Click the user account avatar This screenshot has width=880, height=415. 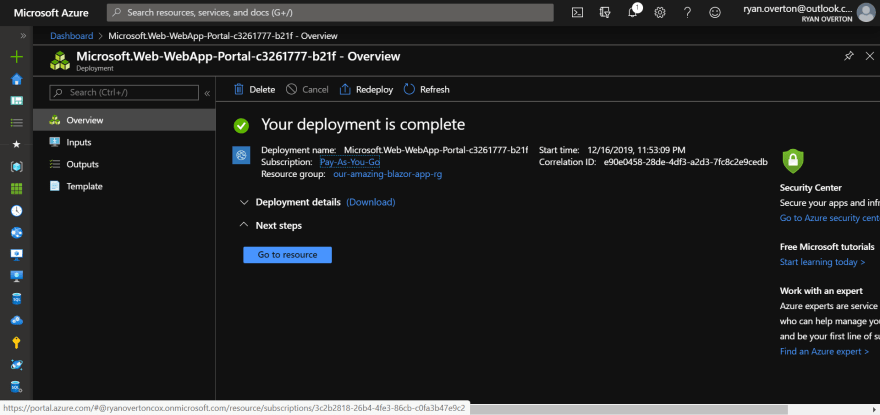coord(865,12)
